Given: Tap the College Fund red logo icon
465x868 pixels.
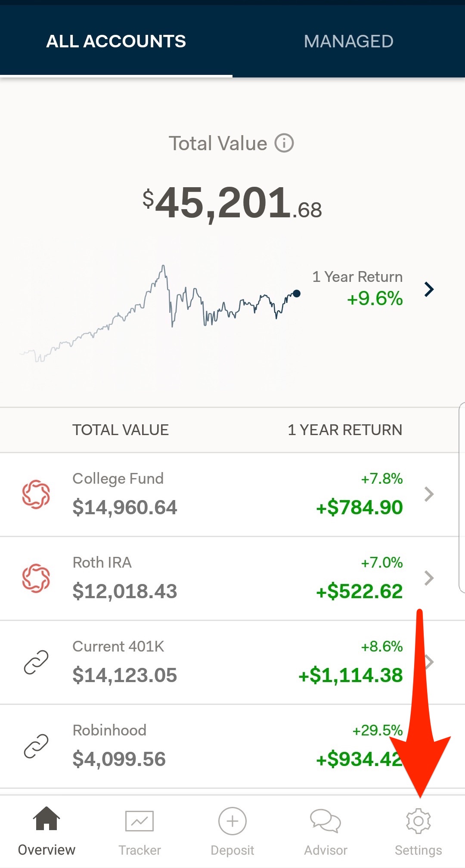Looking at the screenshot, I should click(36, 494).
